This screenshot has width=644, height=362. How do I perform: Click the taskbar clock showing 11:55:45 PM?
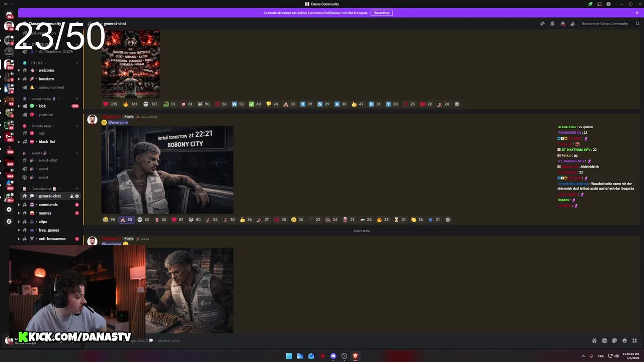pos(631,356)
